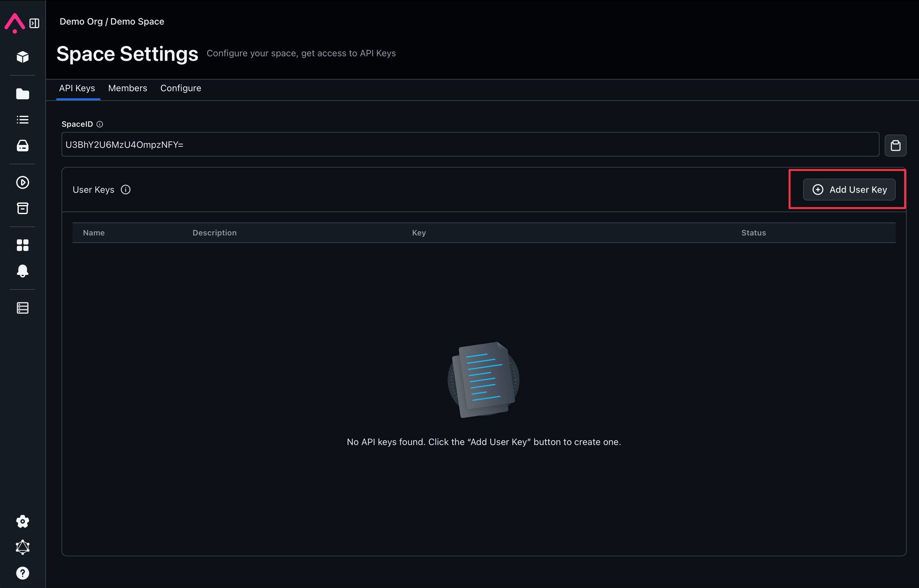
Task: Click the Arize logo in sidebar
Action: click(x=15, y=23)
